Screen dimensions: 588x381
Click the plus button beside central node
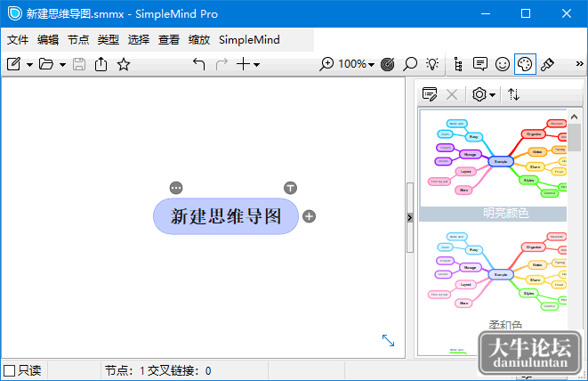click(309, 216)
